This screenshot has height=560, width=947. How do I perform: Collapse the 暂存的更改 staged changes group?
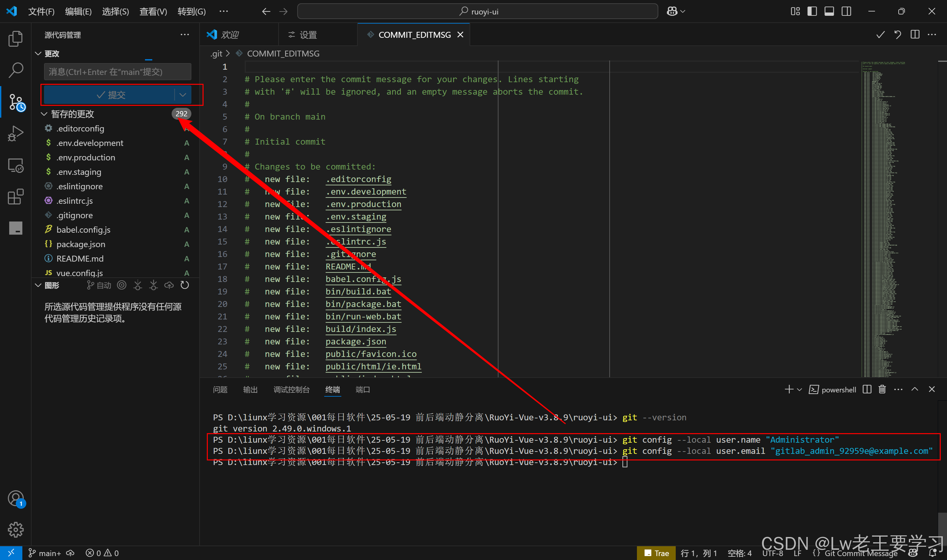(44, 114)
